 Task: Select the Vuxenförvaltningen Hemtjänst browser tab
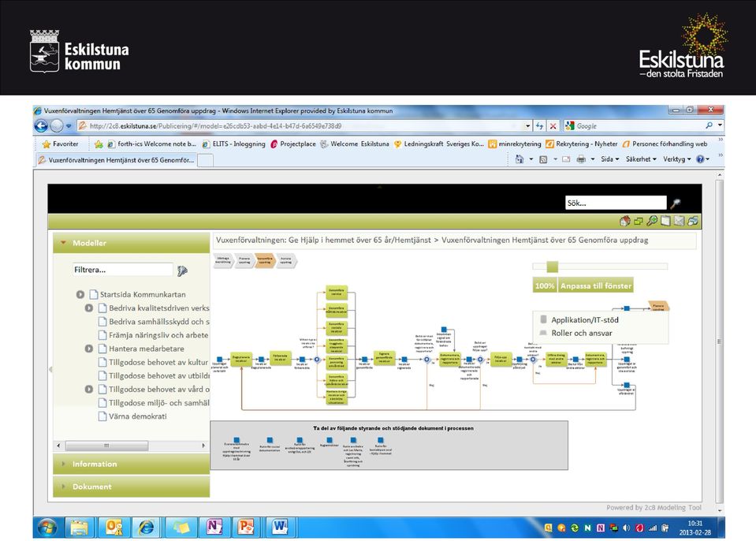pos(116,160)
